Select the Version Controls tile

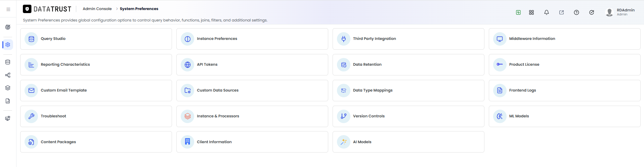pos(409,116)
